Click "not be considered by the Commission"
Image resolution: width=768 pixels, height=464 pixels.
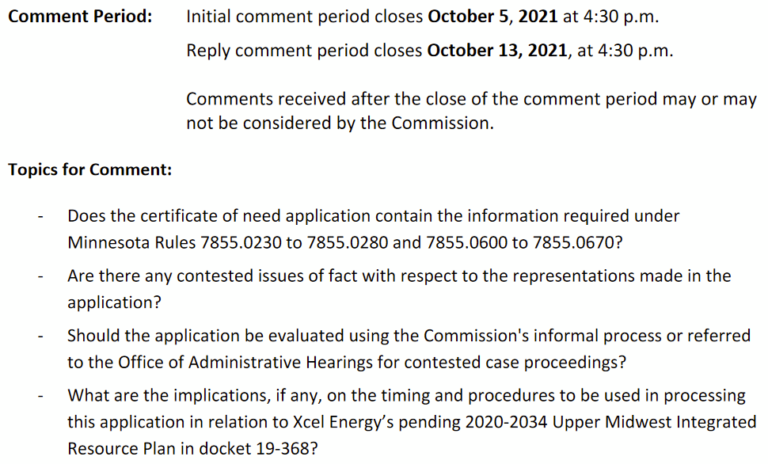[339, 124]
